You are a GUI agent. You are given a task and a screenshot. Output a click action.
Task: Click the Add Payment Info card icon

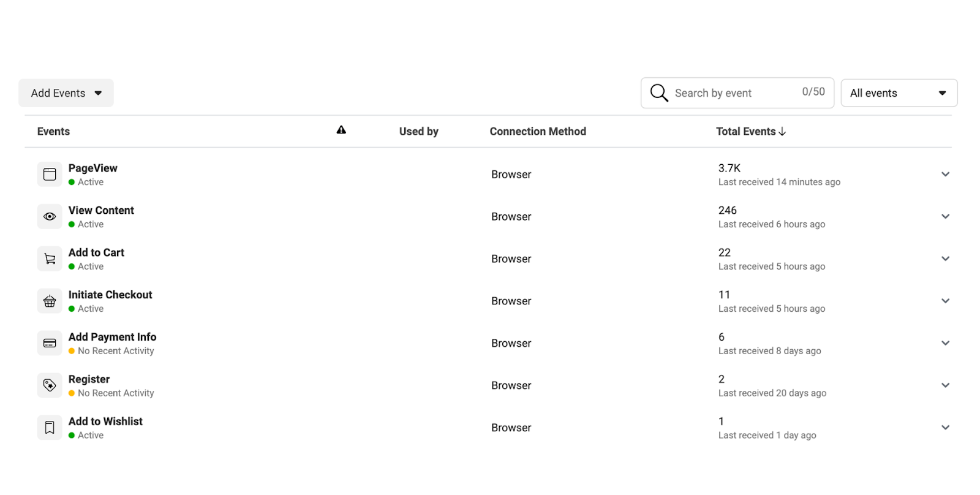point(50,344)
